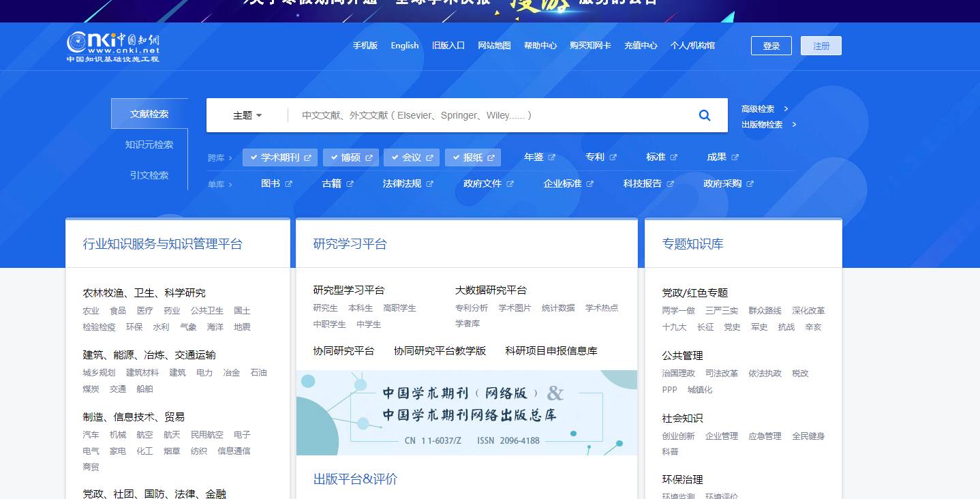Toggle the 博硕 database checkbox
This screenshot has width=980, height=499.
(x=334, y=157)
